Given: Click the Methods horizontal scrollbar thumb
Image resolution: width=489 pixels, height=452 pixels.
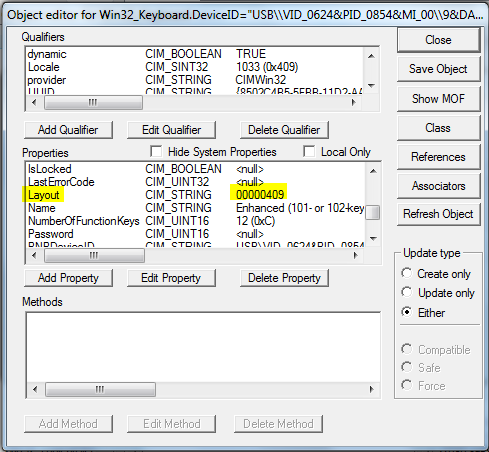Looking at the screenshot, I should coord(100,389).
